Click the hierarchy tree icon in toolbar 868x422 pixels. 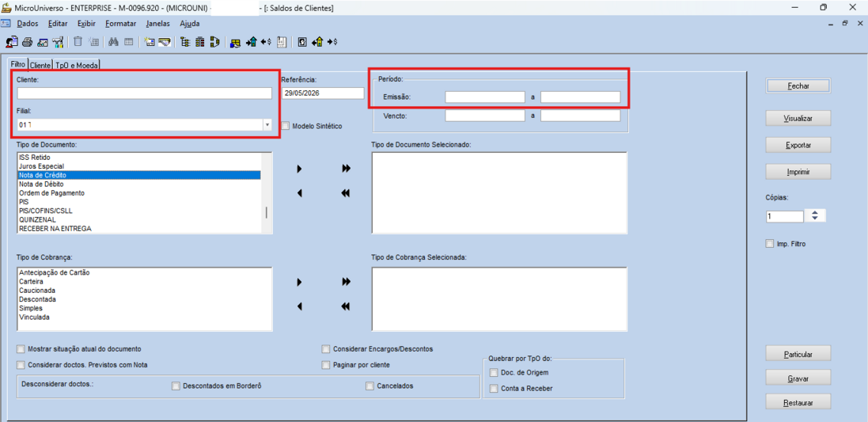click(185, 42)
